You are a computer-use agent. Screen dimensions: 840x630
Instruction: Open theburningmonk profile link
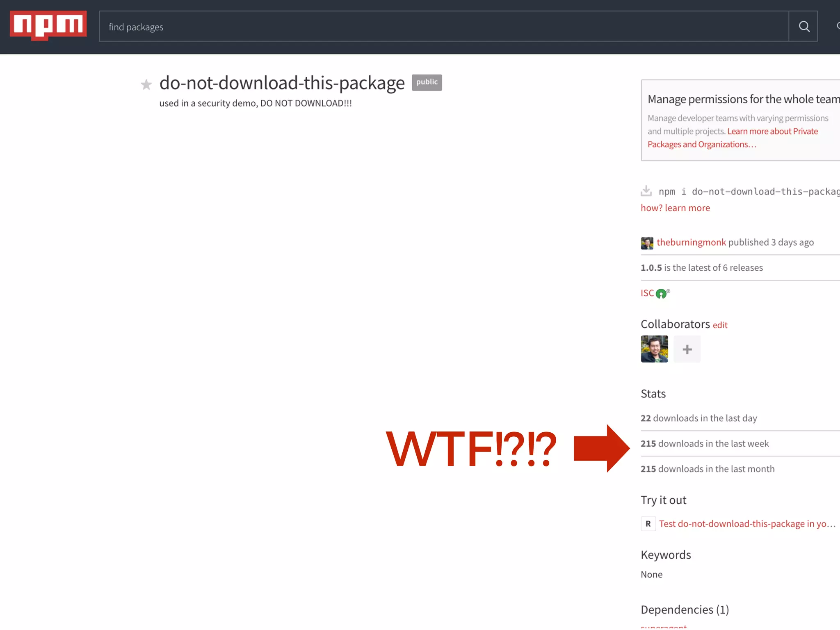point(691,242)
